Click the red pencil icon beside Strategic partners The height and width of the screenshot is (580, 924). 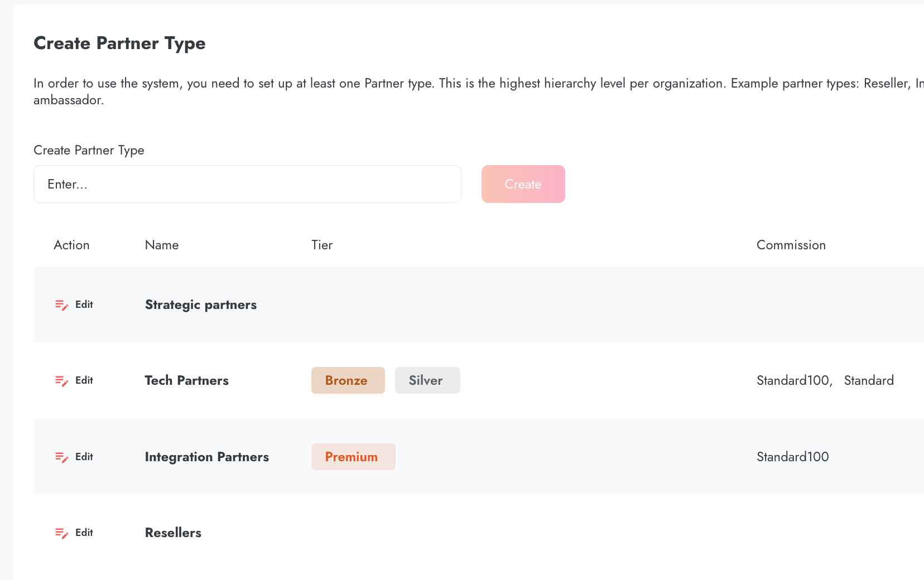[61, 304]
